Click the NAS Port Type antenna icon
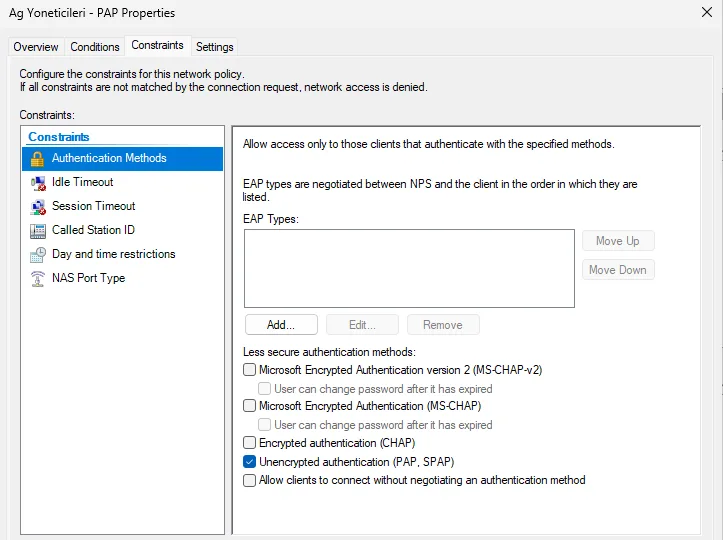This screenshot has width=723, height=540. point(38,279)
